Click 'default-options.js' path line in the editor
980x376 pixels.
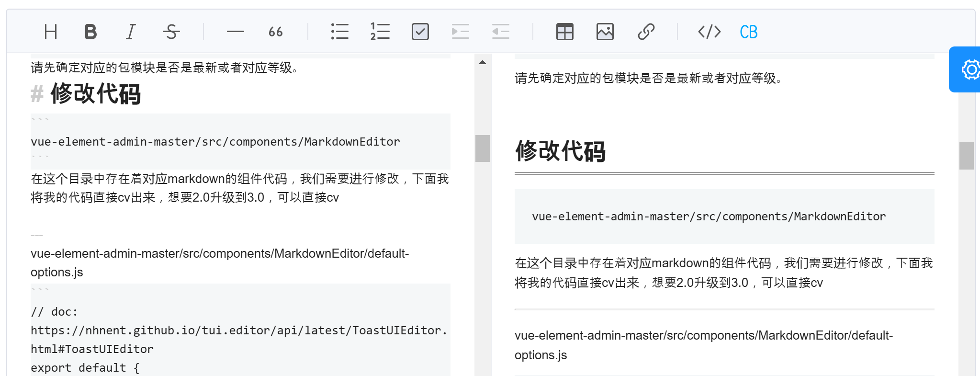pos(220,262)
